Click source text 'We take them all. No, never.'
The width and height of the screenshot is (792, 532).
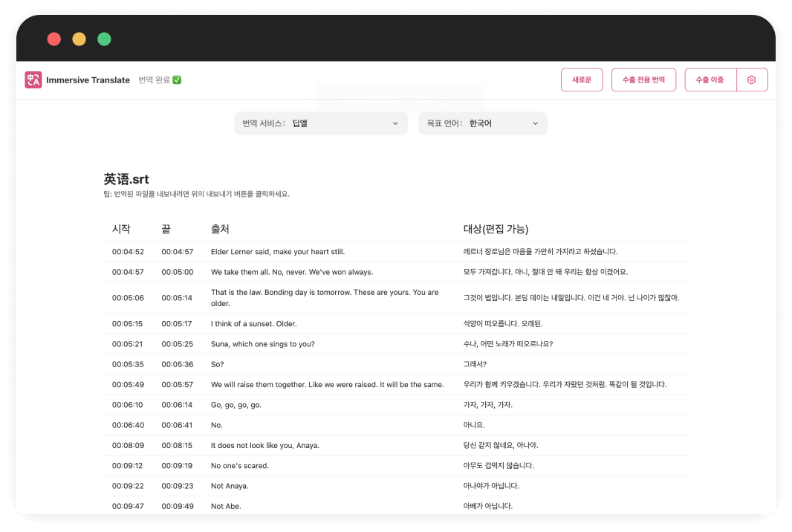tap(292, 272)
